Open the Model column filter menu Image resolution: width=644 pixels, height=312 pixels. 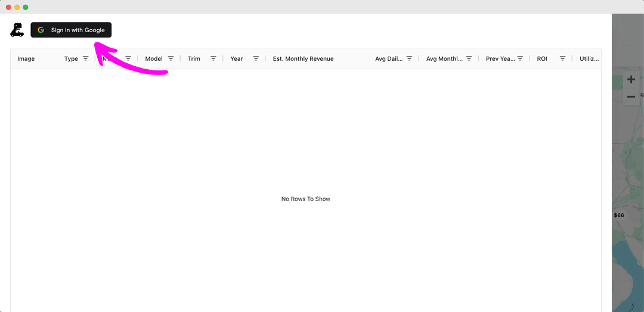coord(171,58)
